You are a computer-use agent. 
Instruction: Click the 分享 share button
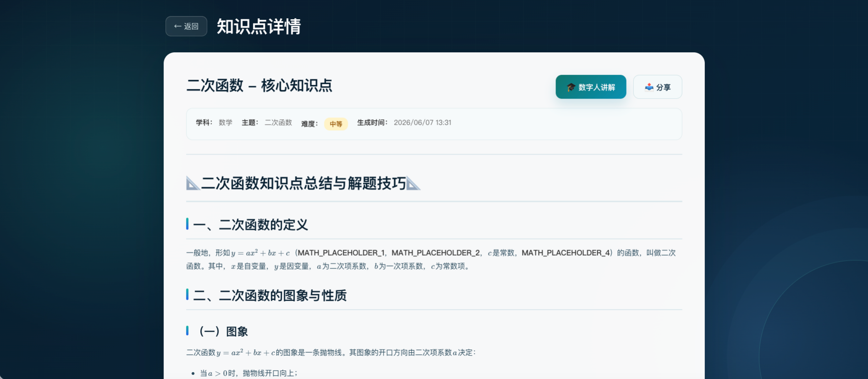(658, 87)
